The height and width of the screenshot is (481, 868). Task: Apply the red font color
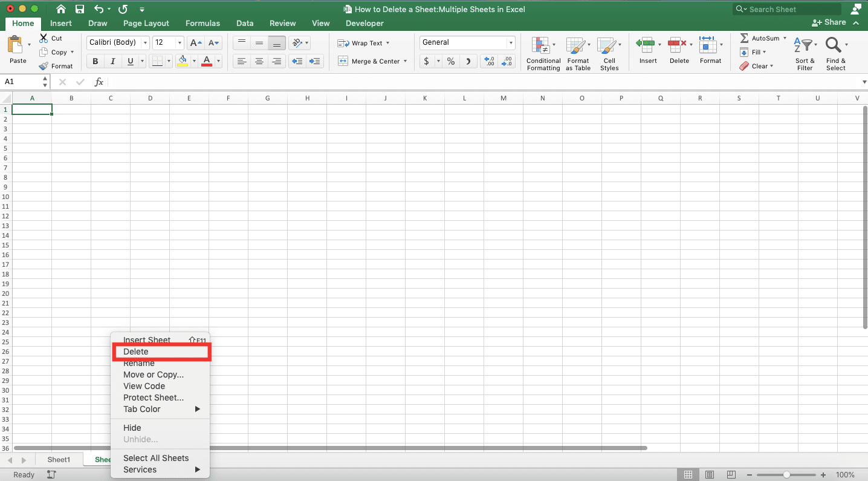(207, 61)
